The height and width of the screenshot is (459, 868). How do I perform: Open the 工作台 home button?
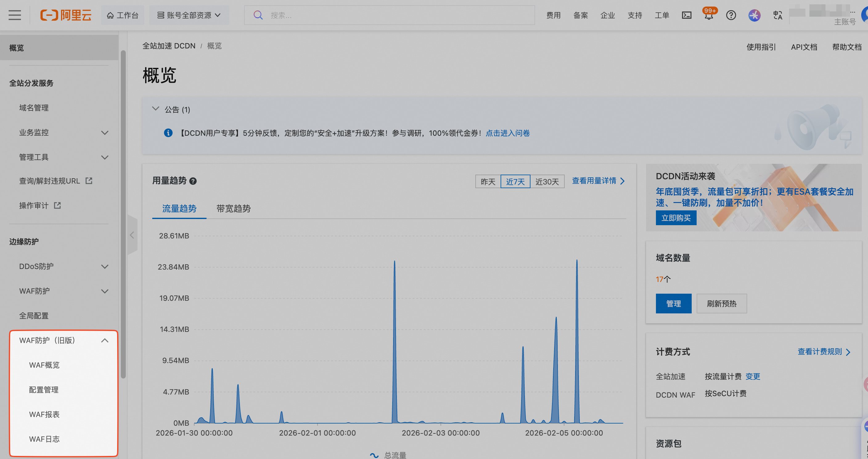click(x=122, y=15)
